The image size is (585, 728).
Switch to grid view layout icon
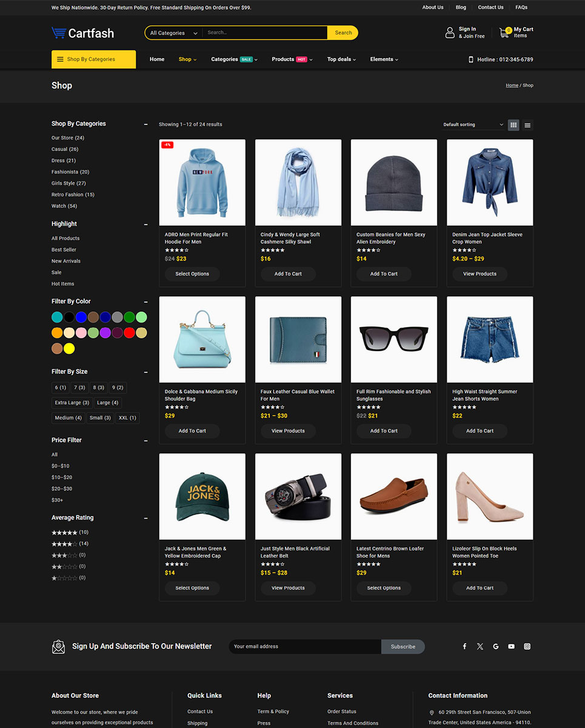[x=513, y=125]
